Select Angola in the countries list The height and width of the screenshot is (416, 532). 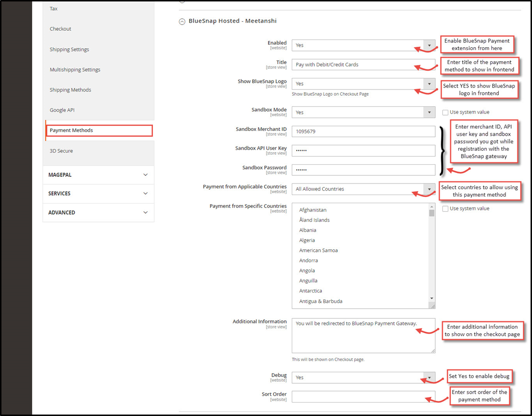[x=307, y=271]
